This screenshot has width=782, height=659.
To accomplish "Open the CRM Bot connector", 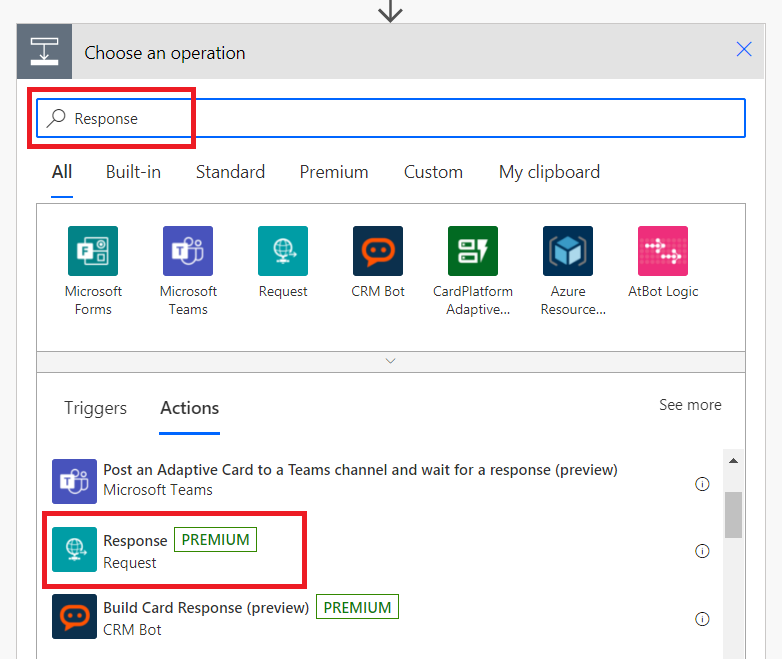I will tap(378, 251).
